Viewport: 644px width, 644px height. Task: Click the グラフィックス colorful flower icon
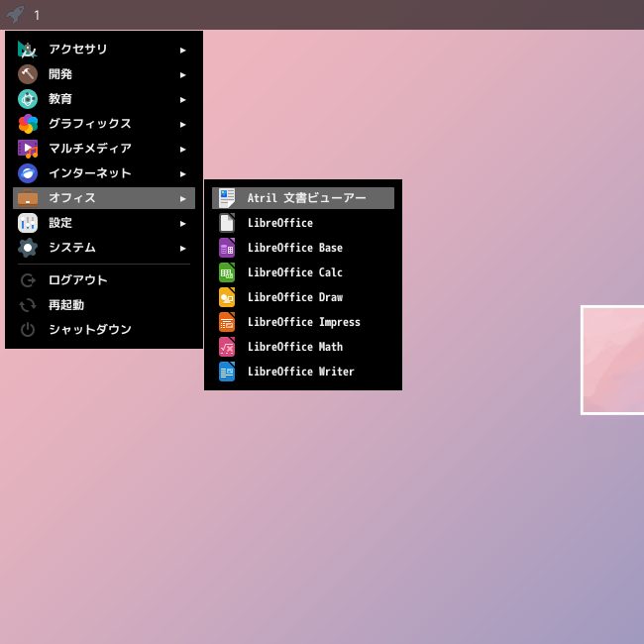28,124
